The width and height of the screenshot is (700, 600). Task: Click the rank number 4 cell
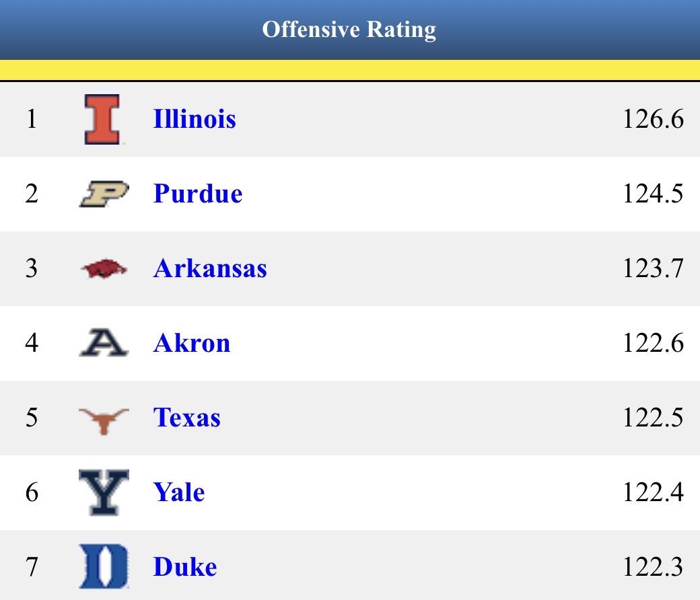[32, 344]
